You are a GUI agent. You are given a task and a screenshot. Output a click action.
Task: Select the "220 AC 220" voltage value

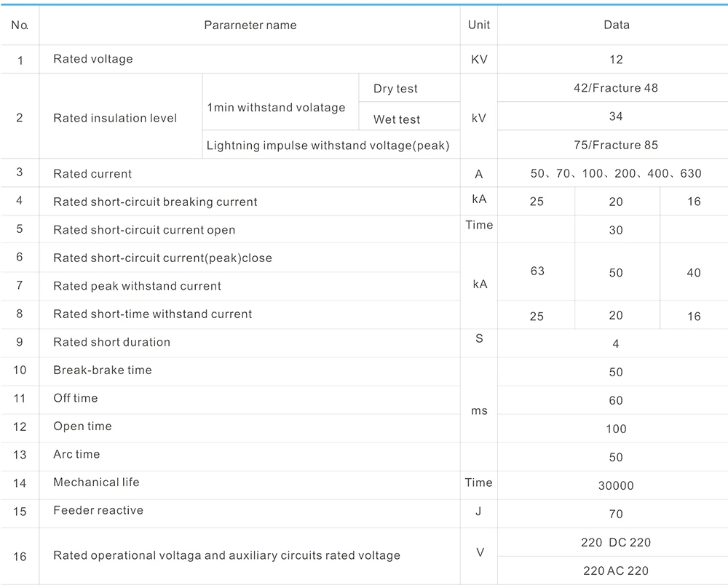(x=616, y=571)
